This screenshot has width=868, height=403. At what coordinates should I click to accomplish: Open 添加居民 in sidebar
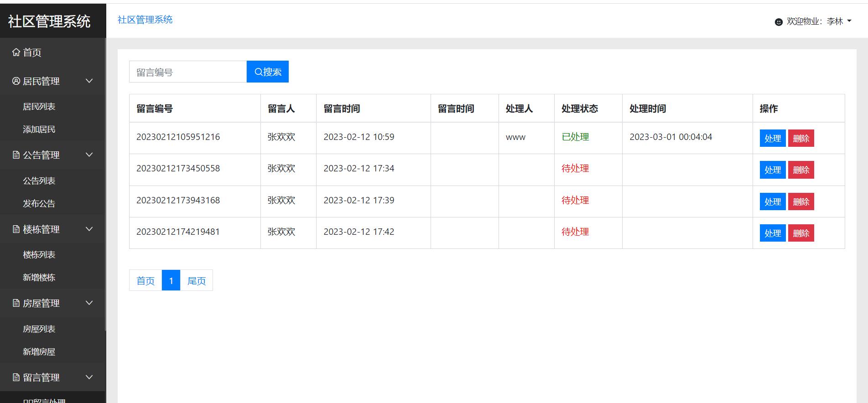(x=39, y=129)
